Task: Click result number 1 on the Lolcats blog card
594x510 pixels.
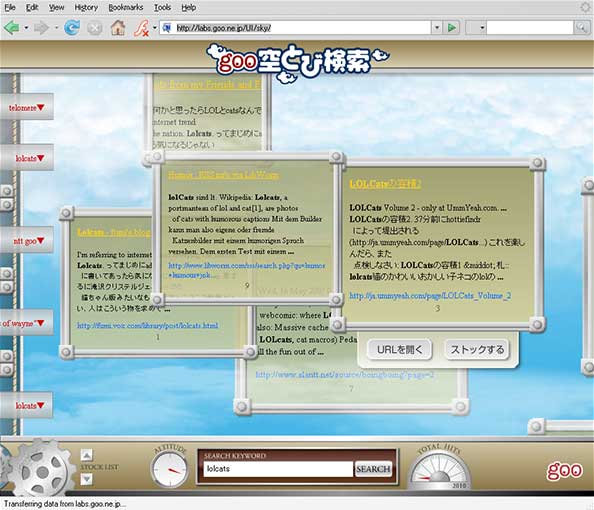Action: (x=158, y=337)
